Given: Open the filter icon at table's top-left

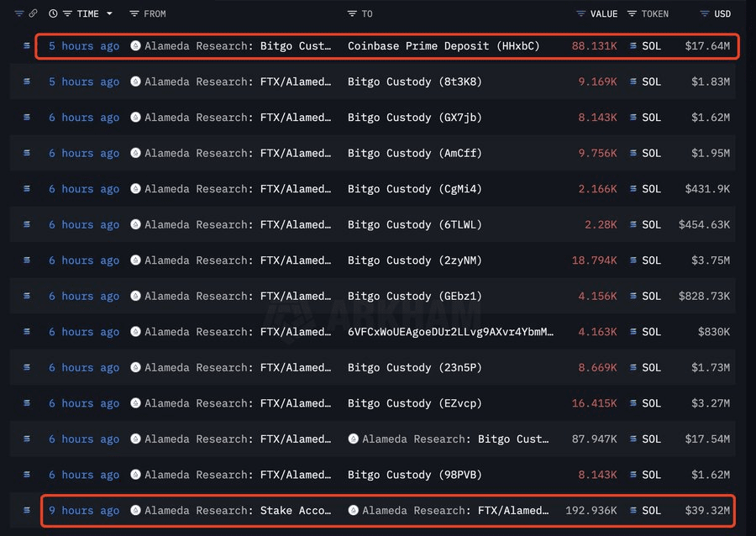Looking at the screenshot, I should [x=18, y=13].
